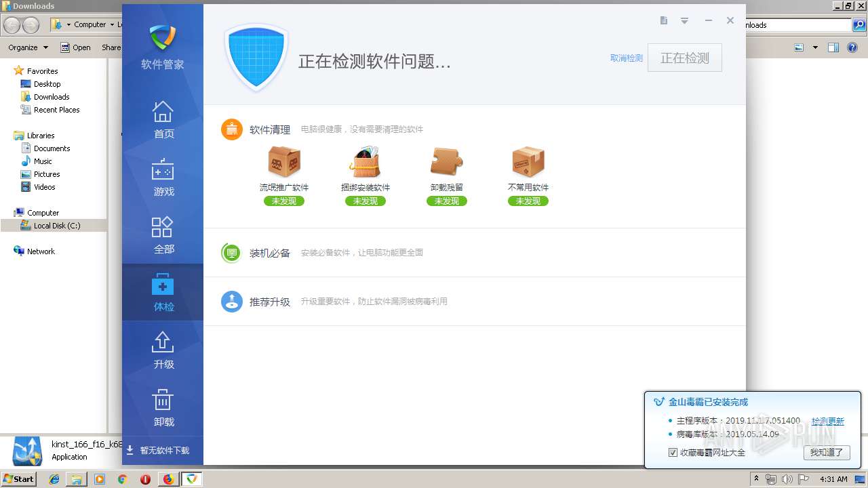Click the 捆绑安装软件 icon
The width and height of the screenshot is (868, 488).
click(x=366, y=163)
